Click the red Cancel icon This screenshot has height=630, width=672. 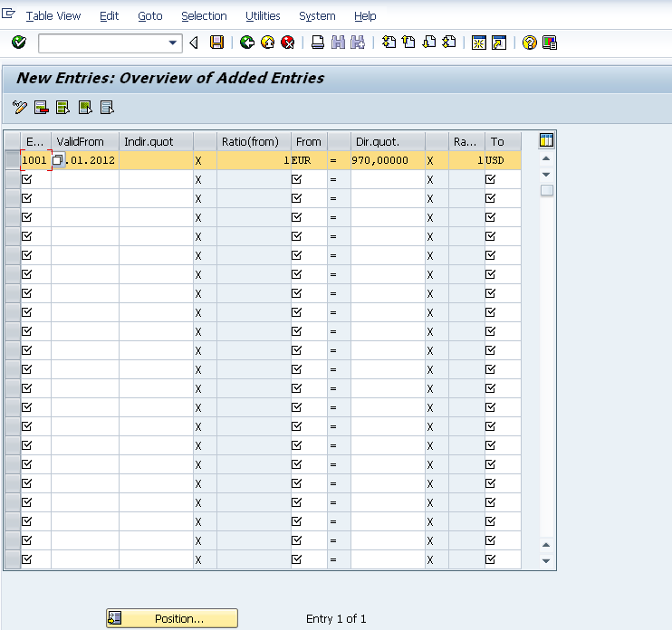[288, 43]
